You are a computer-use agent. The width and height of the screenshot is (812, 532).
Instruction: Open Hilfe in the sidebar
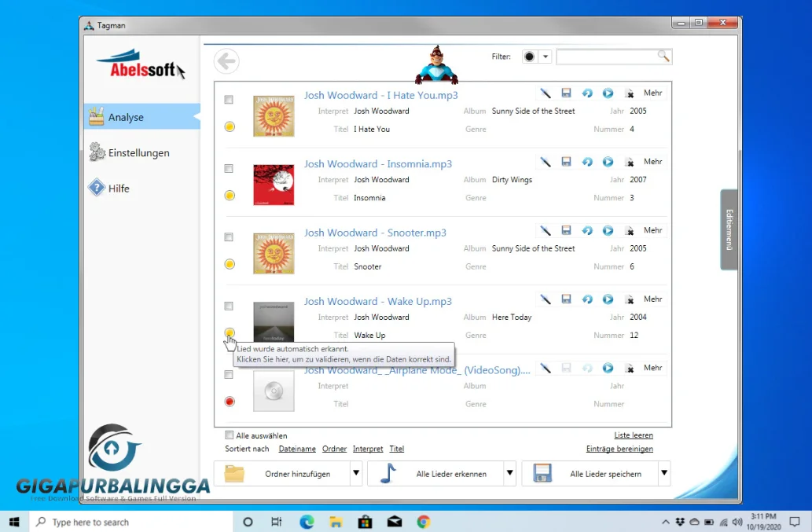click(109, 189)
